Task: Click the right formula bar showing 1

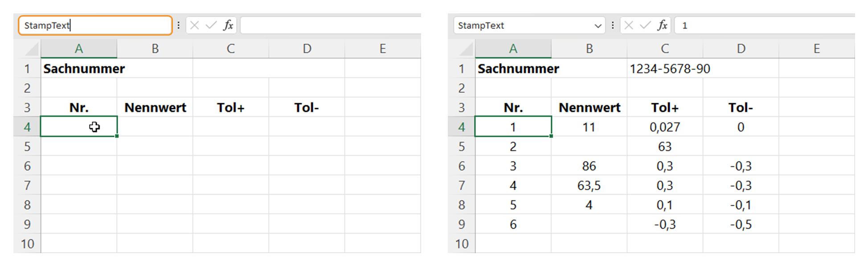Action: [x=765, y=25]
